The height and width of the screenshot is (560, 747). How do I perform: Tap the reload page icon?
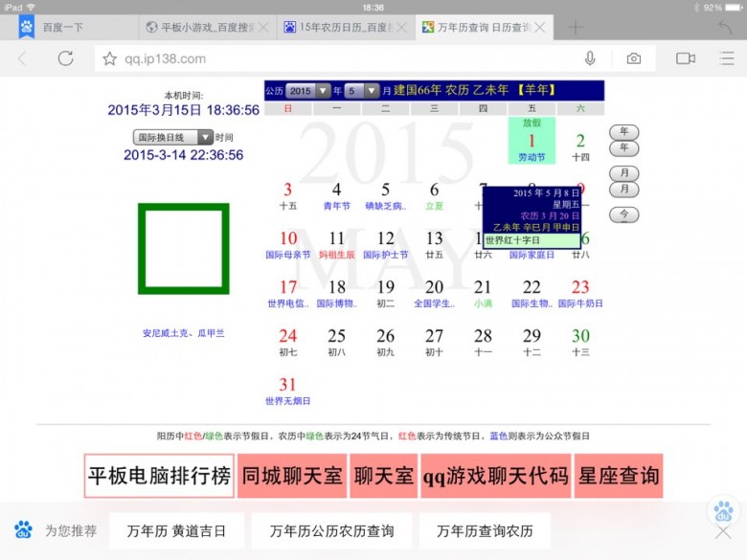pos(65,58)
